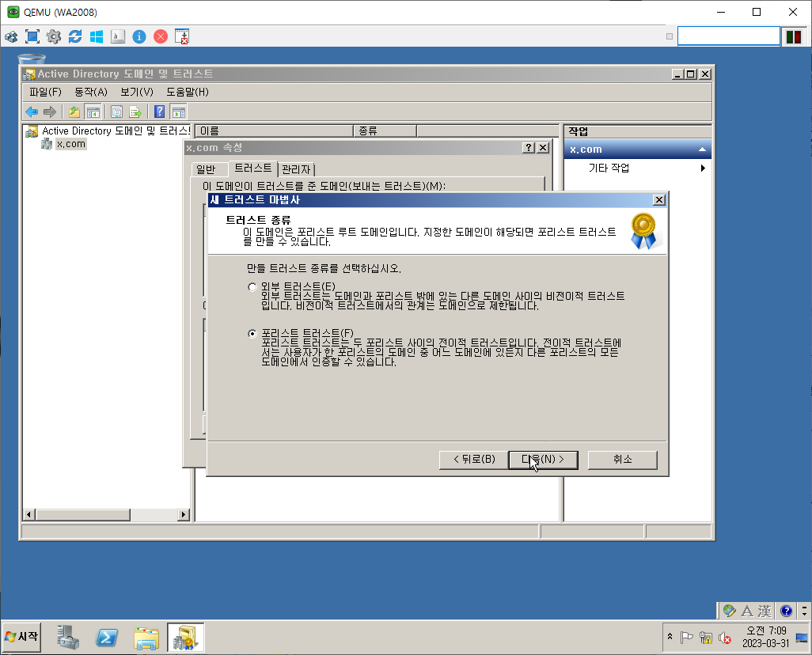Switch to the Trusts (트러스트) tab
This screenshot has width=812, height=655.
pyautogui.click(x=252, y=168)
